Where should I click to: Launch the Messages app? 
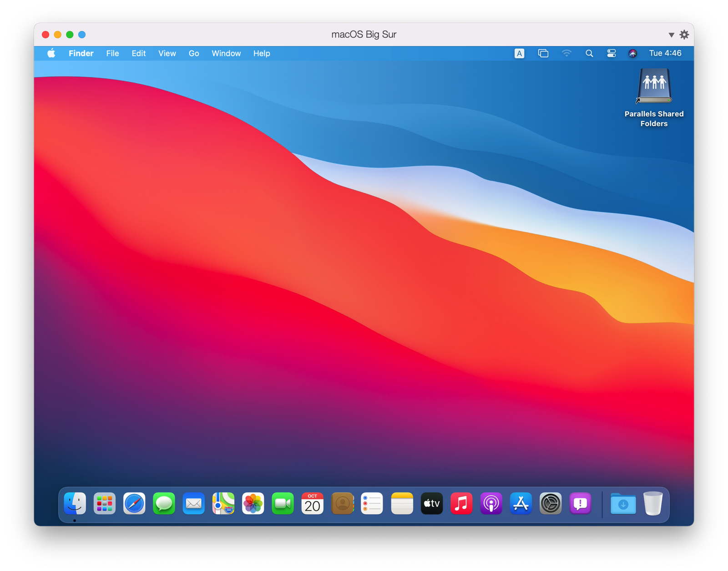pyautogui.click(x=164, y=504)
